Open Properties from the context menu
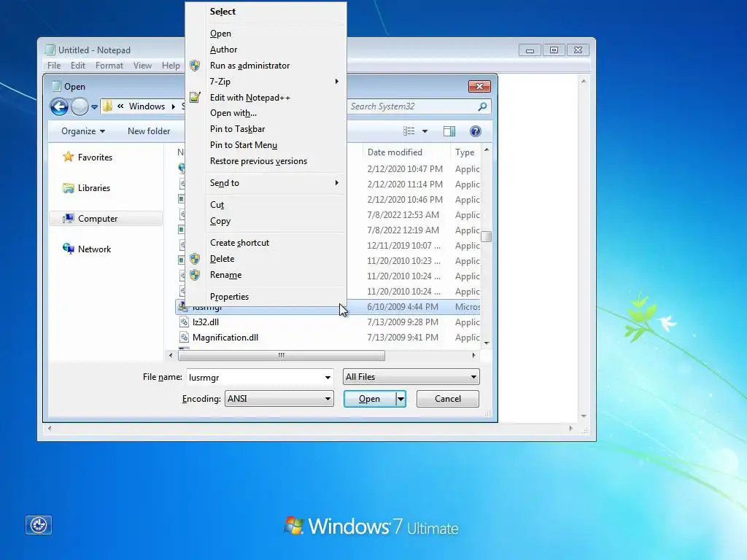747x560 pixels. (x=229, y=297)
